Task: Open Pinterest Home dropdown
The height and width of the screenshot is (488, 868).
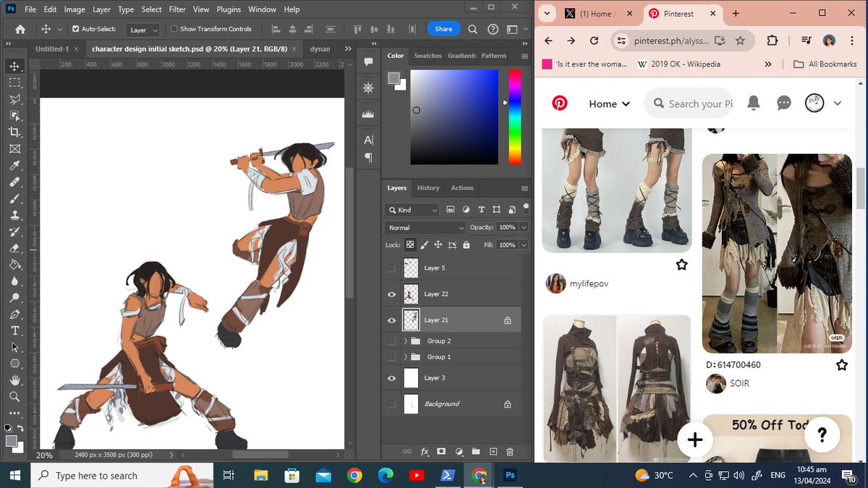Action: [609, 103]
